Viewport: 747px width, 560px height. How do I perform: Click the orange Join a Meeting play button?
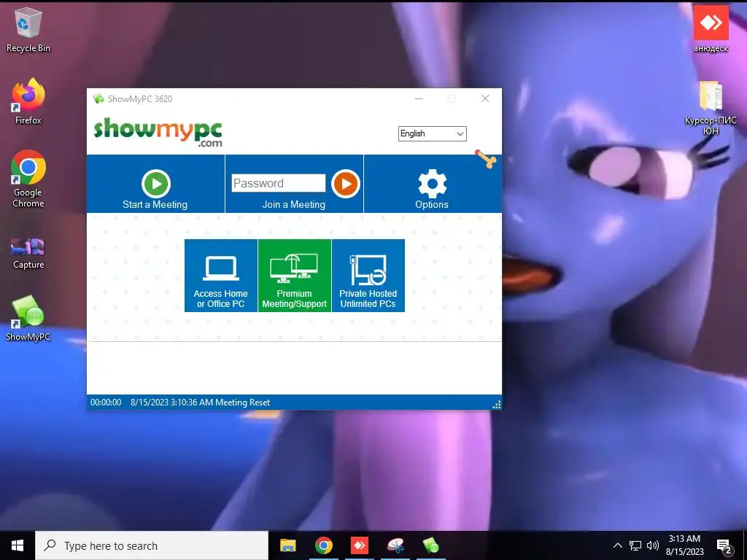point(345,183)
